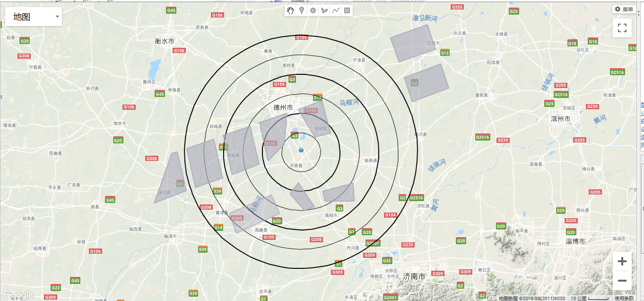Screen dimensions: 644x301
Task: Click the 临清市 label
Action: (x=170, y=236)
